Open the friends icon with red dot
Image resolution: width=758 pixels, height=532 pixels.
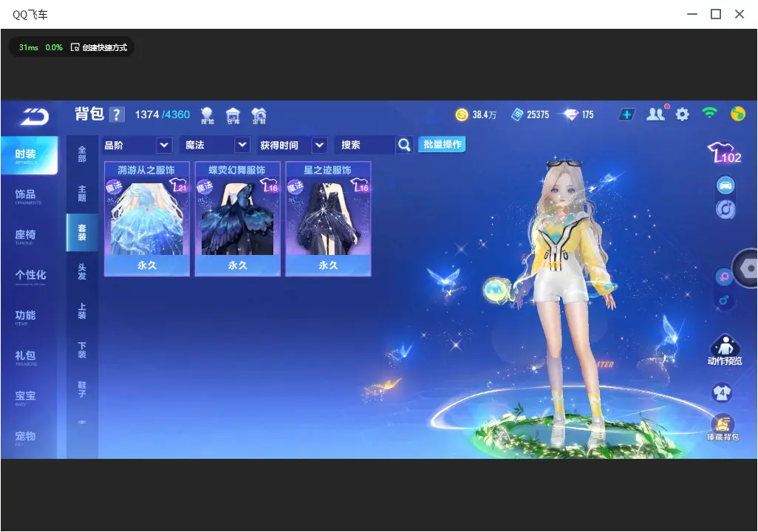click(657, 114)
